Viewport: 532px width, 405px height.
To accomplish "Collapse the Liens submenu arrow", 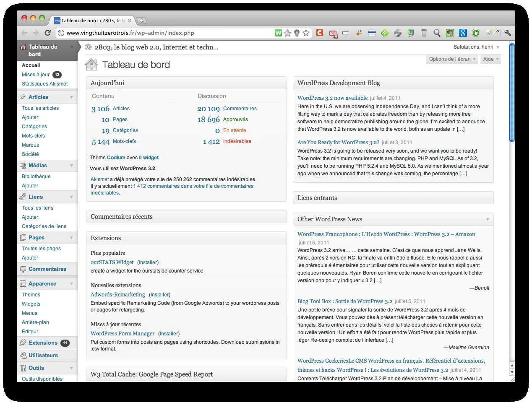I will point(72,197).
